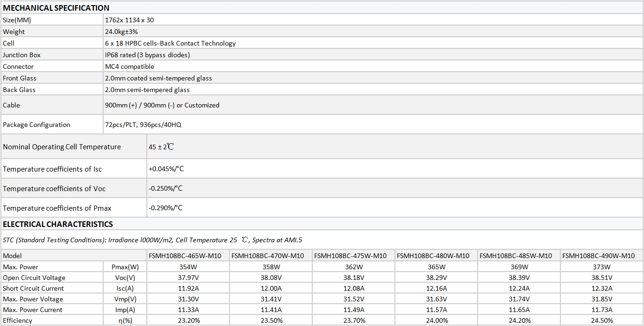Screen dimensions: 644x326
Task: Click the Temperature coefficients of Pmax label
Action: pyautogui.click(x=57, y=208)
